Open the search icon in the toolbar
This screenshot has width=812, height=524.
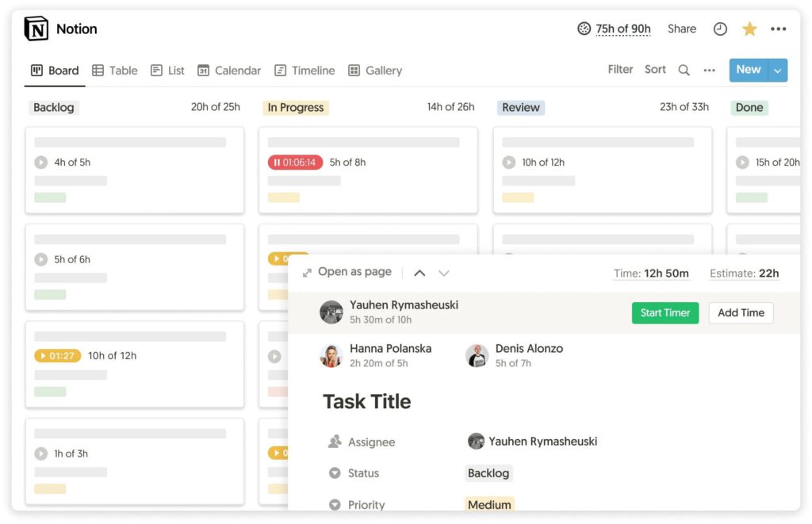point(684,70)
